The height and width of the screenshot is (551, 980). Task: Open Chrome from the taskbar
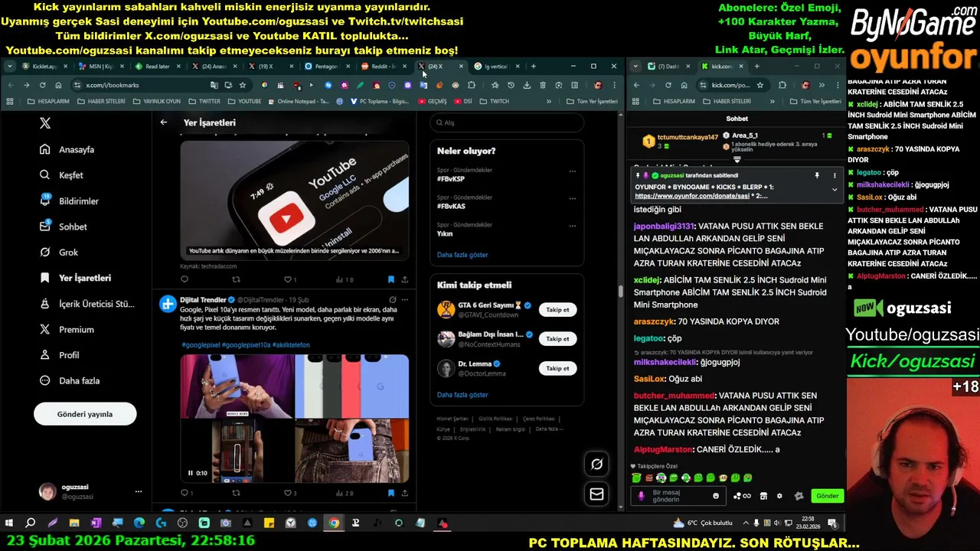click(334, 523)
